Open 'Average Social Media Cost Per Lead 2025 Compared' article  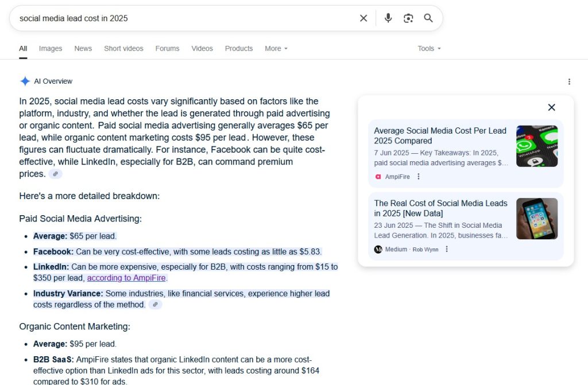point(440,136)
